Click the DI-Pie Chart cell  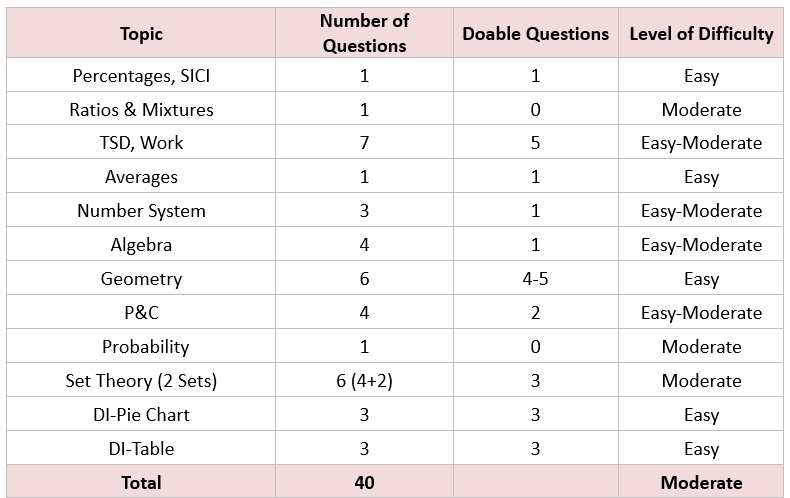(141, 414)
